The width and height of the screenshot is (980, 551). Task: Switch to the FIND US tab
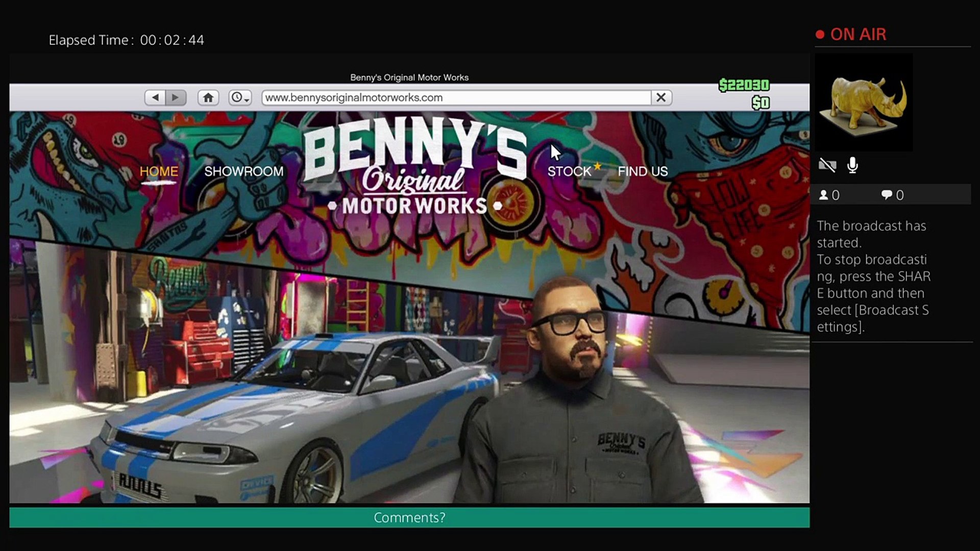pos(643,171)
